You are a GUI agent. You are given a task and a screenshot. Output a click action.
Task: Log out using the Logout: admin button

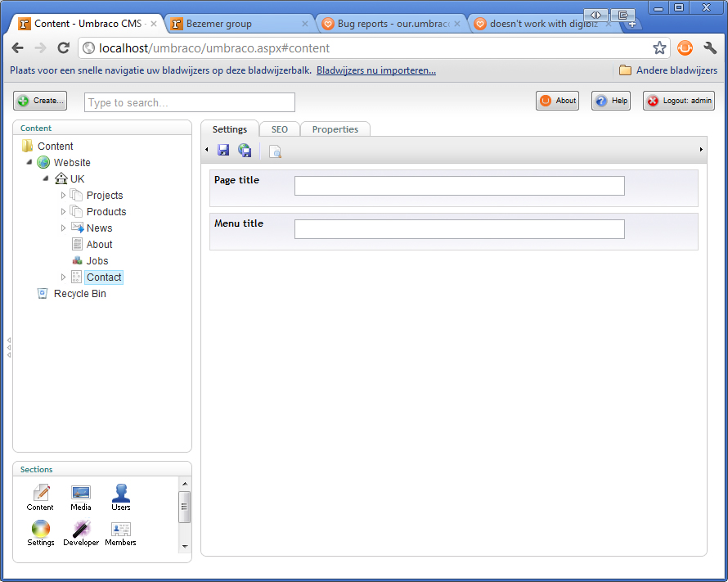tap(678, 101)
